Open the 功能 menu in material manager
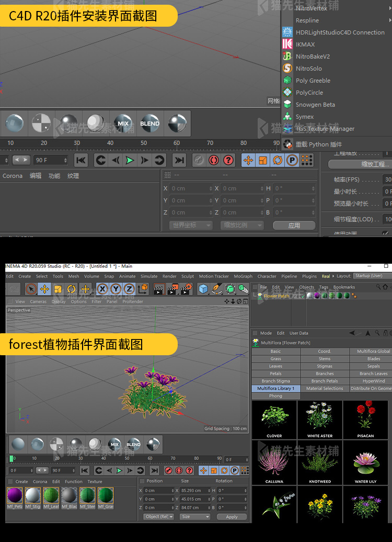The height and width of the screenshot is (542, 392). 54,176
